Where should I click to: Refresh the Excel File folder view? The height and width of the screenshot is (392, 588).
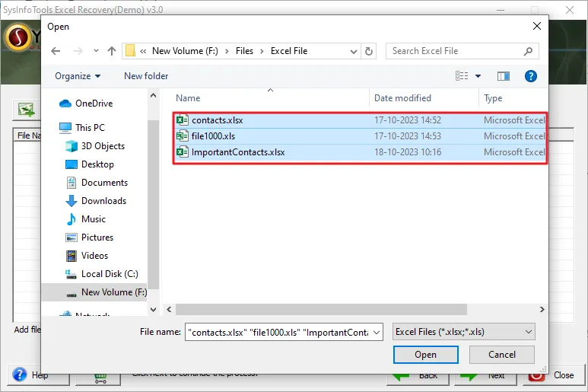tap(369, 51)
